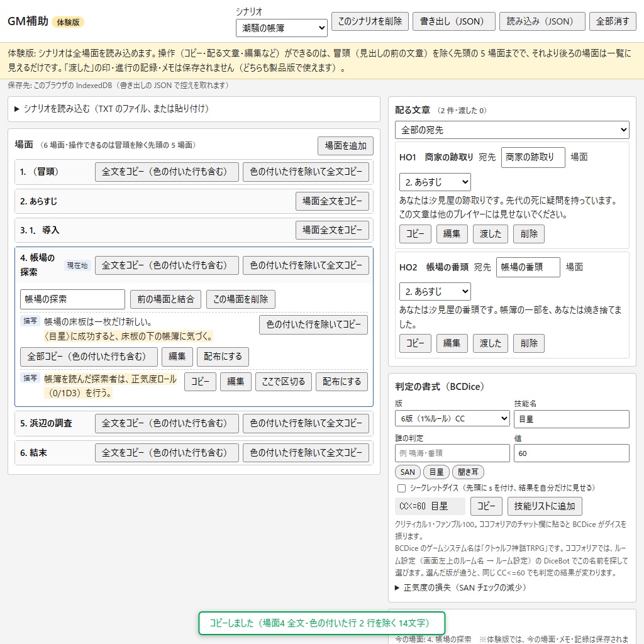
Task: Click the CC<=60 目星 command text
Action: (x=430, y=506)
